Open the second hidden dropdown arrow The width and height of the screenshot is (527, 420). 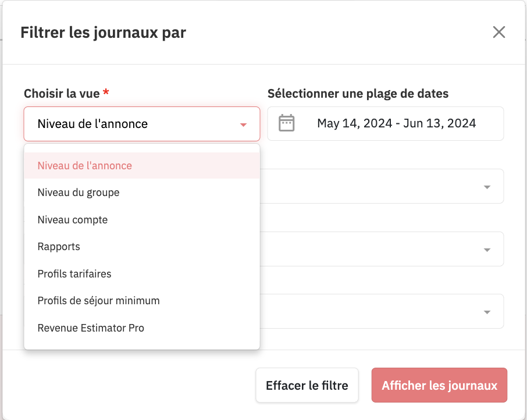coord(487,250)
